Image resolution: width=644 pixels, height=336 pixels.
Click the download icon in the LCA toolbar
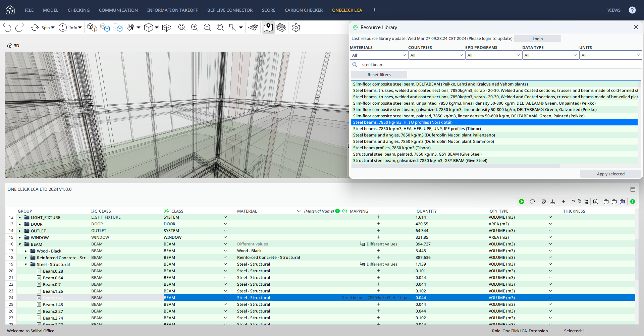click(552, 202)
